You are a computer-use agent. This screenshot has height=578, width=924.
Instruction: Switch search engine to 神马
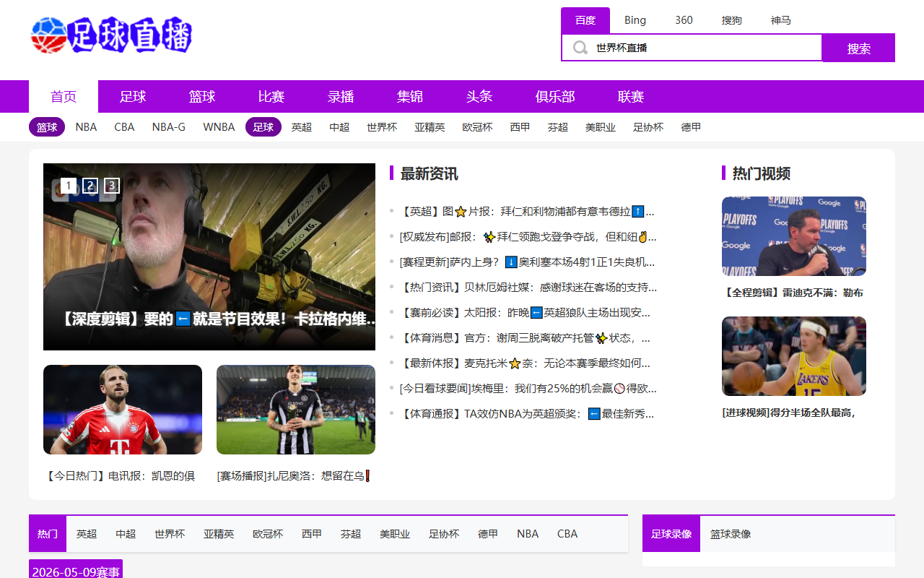(781, 20)
